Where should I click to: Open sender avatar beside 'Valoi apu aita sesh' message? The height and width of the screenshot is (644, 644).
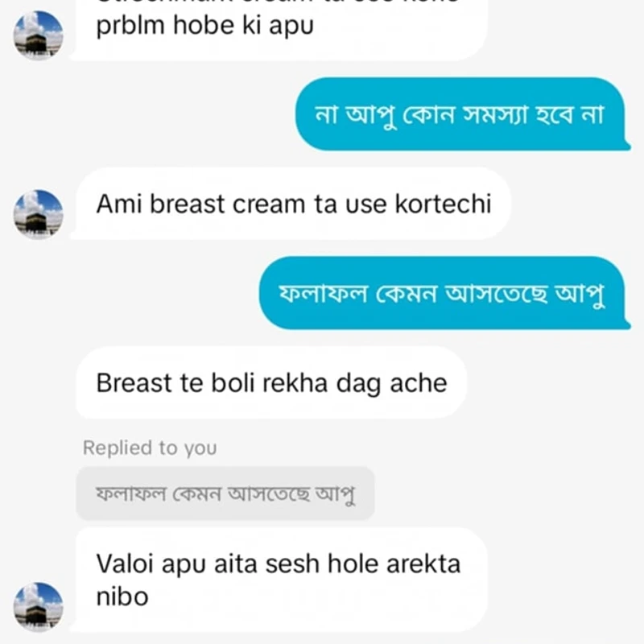tap(38, 607)
